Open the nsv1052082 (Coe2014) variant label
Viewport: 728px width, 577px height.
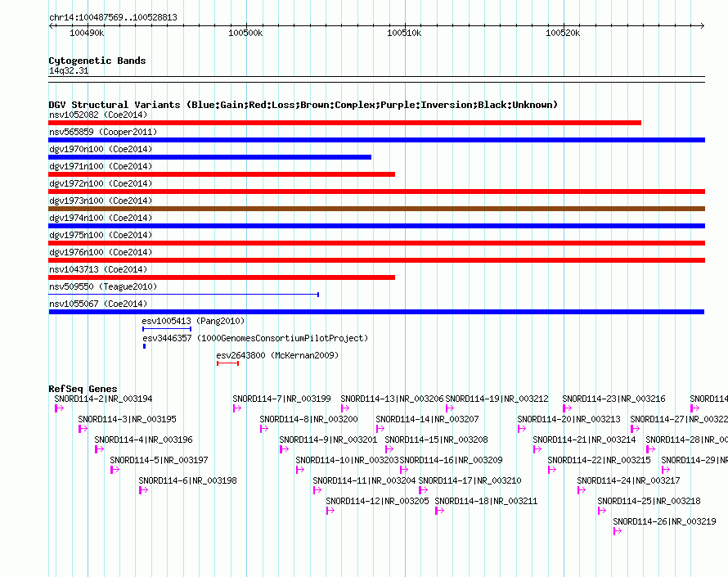98,115
